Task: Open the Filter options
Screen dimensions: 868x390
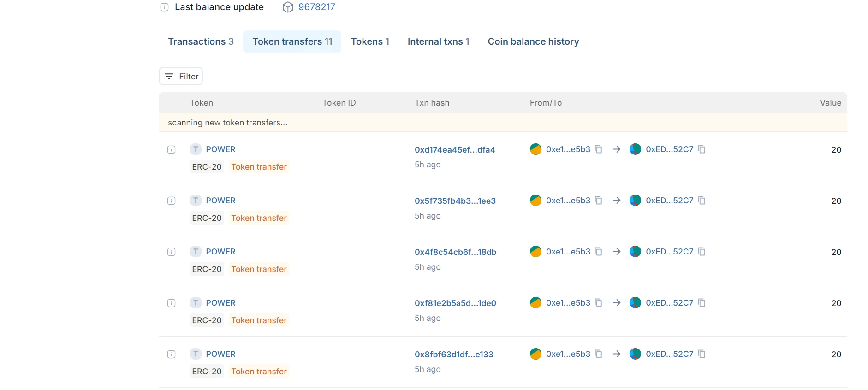Action: pos(181,77)
